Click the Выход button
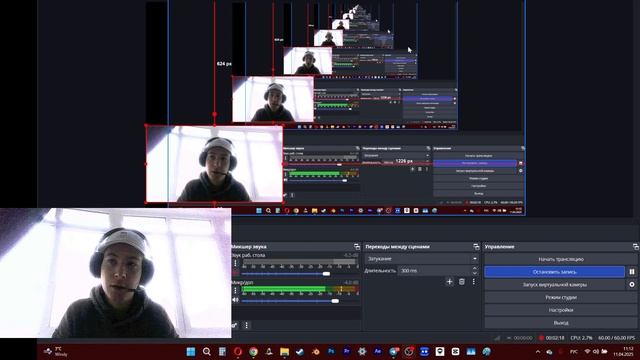 [560, 323]
